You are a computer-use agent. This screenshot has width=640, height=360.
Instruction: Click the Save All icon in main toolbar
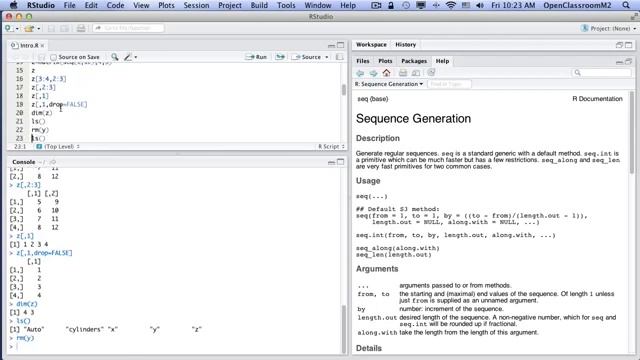pos(64,28)
